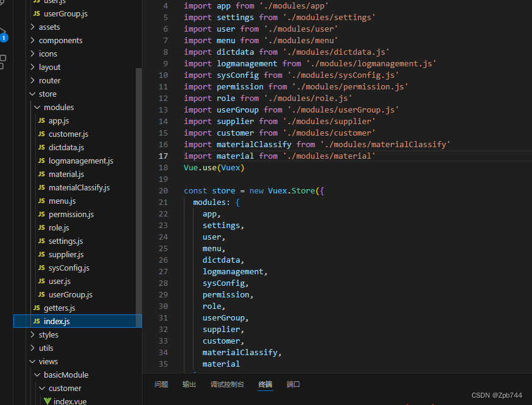The width and height of the screenshot is (532, 405).
Task: Click the Vue icon of index.vue
Action: click(47, 401)
